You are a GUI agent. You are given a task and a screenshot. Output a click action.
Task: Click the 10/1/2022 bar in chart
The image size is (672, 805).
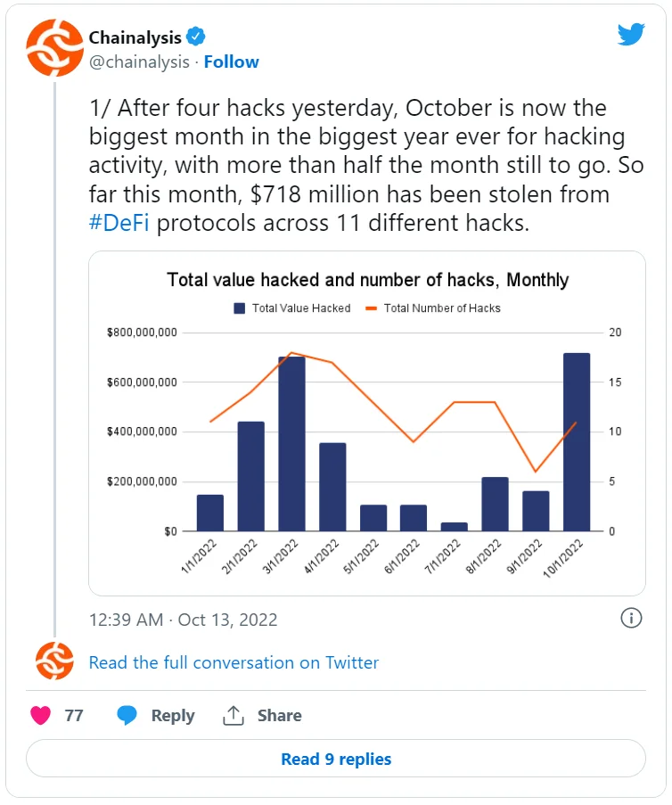point(577,442)
